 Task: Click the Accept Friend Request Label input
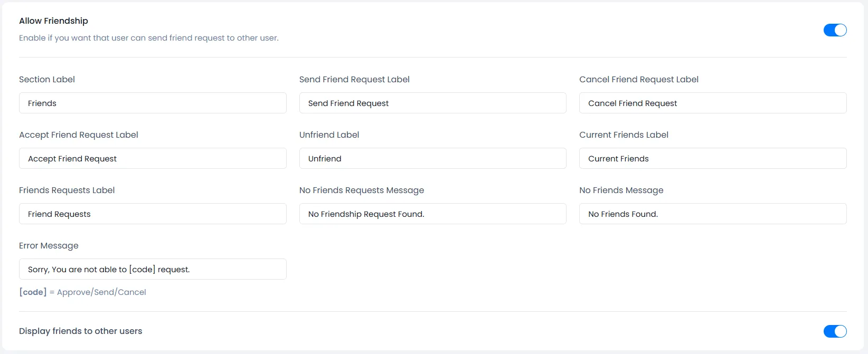tap(153, 159)
